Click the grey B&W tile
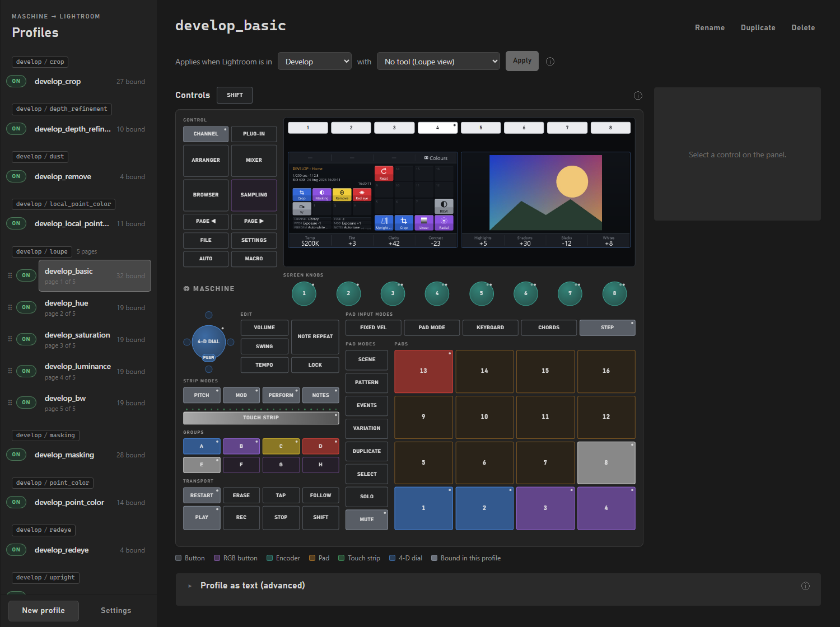The image size is (840, 627). pos(444,206)
